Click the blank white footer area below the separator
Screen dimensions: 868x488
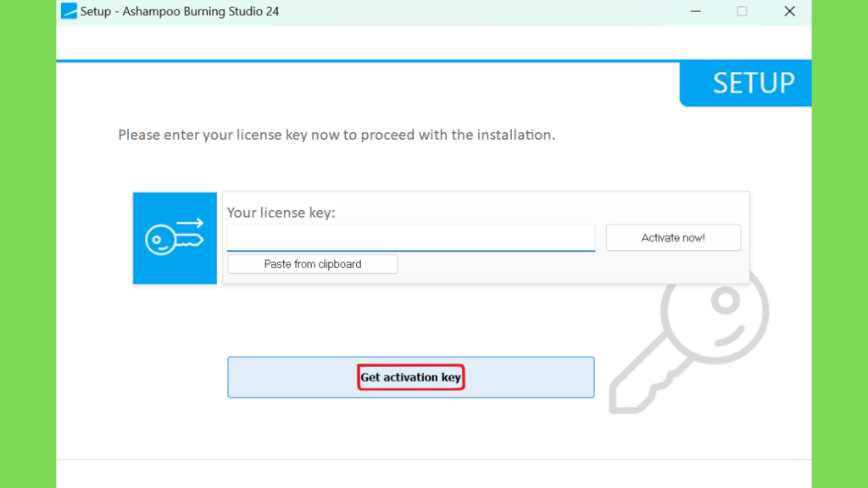pyautogui.click(x=434, y=474)
